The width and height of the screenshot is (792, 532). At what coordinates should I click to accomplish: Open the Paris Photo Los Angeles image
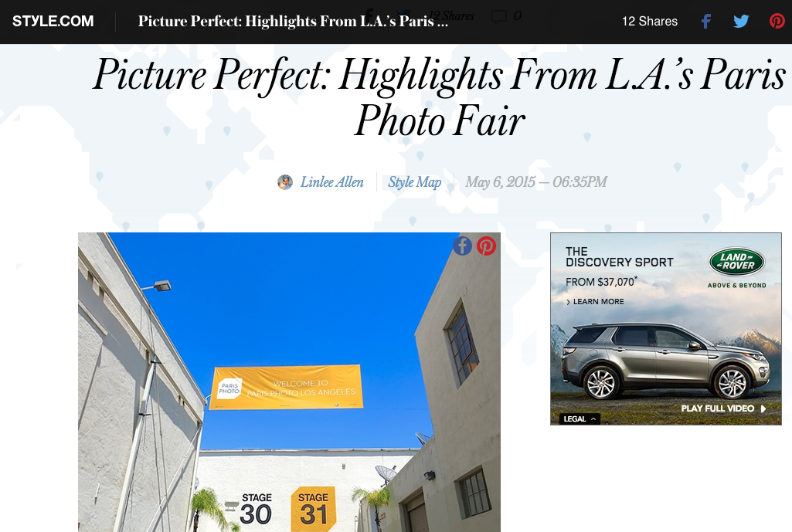(x=289, y=381)
